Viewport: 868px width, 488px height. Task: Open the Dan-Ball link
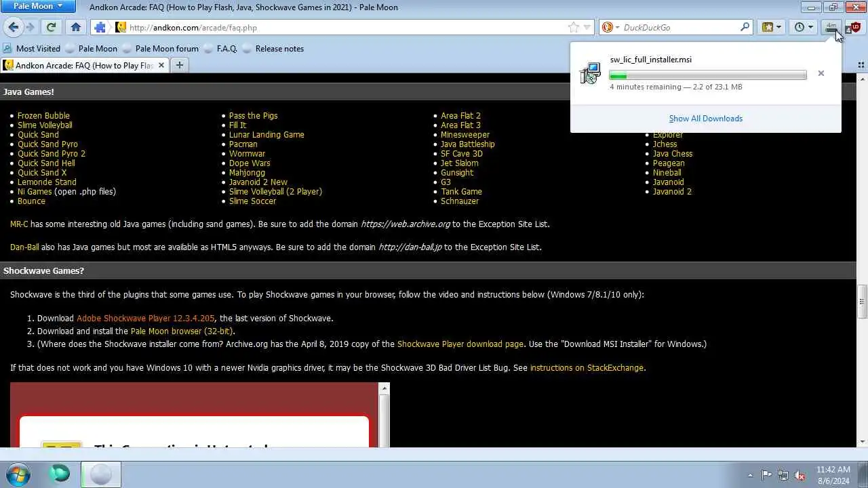tap(24, 247)
